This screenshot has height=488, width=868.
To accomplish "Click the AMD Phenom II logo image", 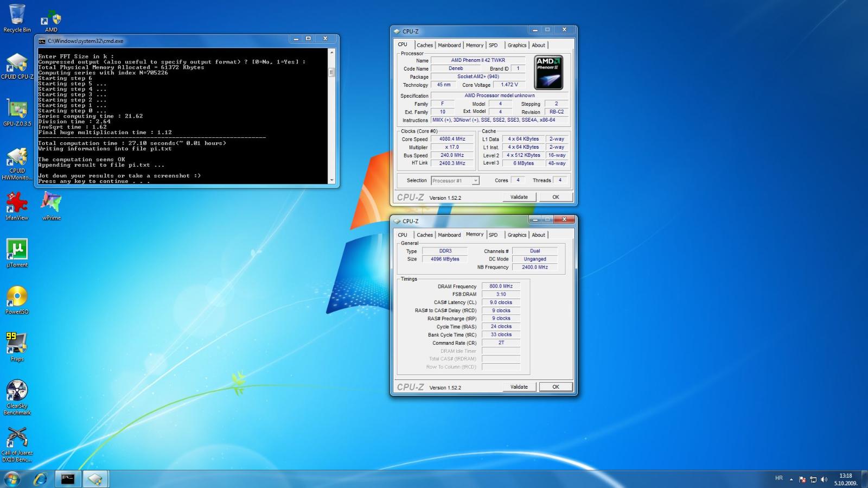I will click(x=548, y=72).
